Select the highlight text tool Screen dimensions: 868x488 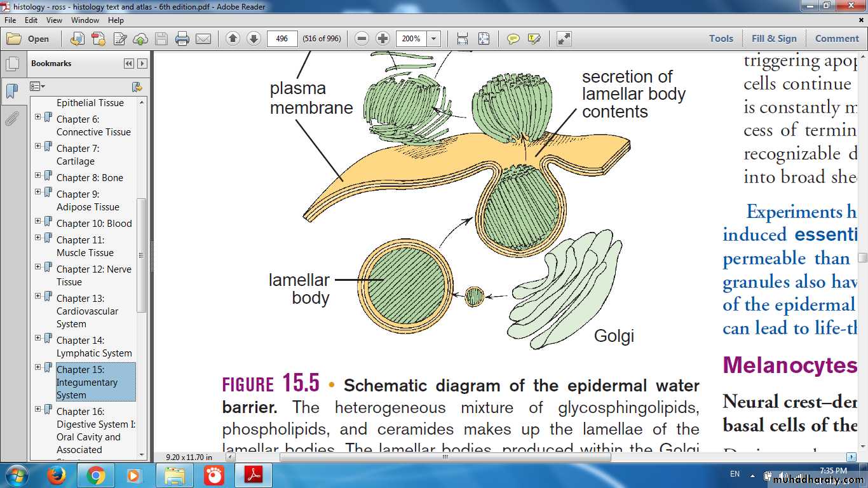tap(534, 39)
